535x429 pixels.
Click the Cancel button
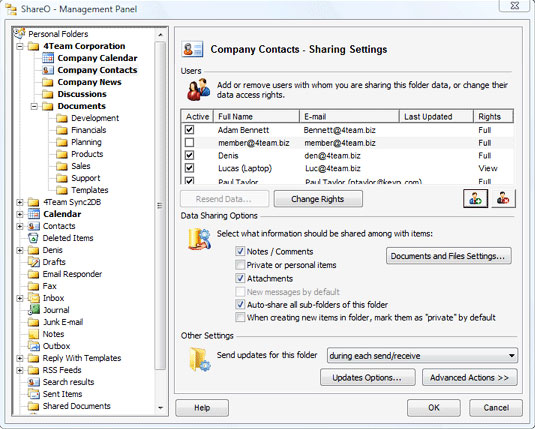click(x=496, y=407)
